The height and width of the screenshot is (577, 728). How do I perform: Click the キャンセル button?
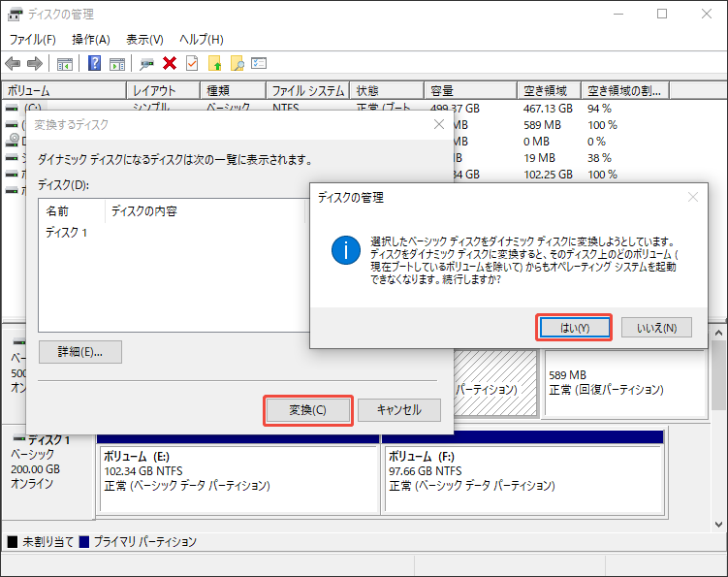tap(399, 410)
